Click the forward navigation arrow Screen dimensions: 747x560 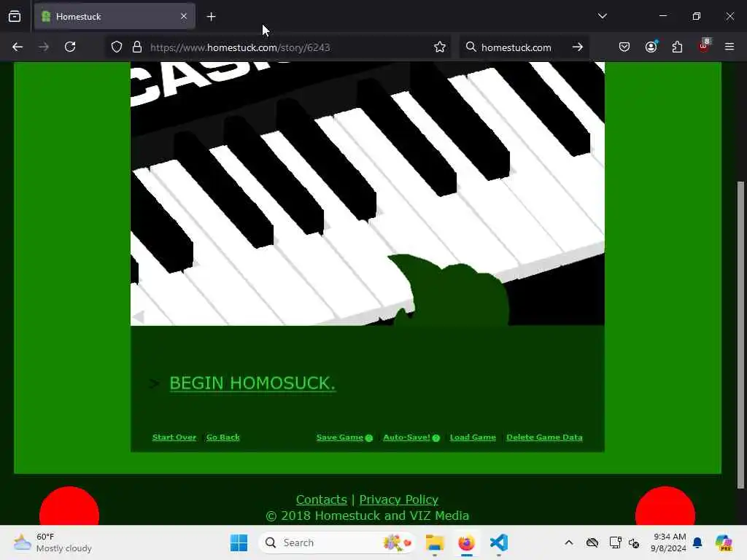(44, 47)
